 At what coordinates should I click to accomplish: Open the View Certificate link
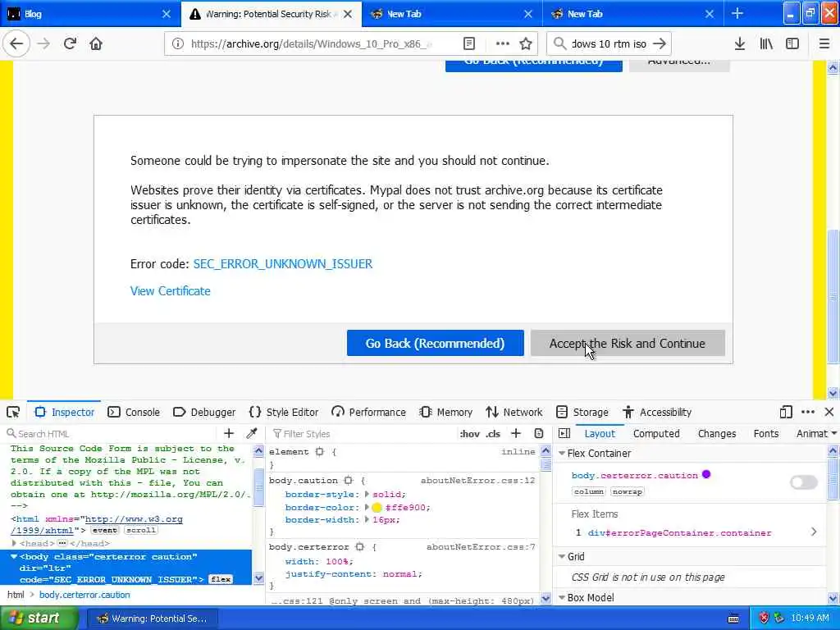[171, 291]
